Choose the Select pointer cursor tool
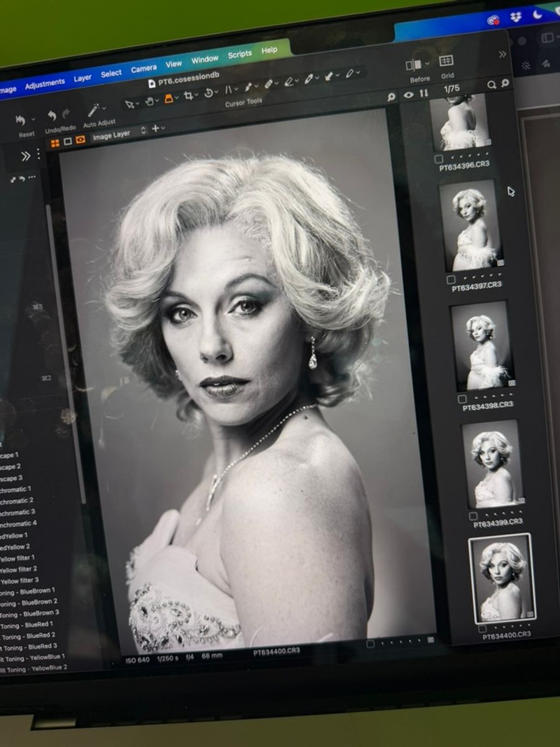The image size is (560, 747). [x=129, y=105]
